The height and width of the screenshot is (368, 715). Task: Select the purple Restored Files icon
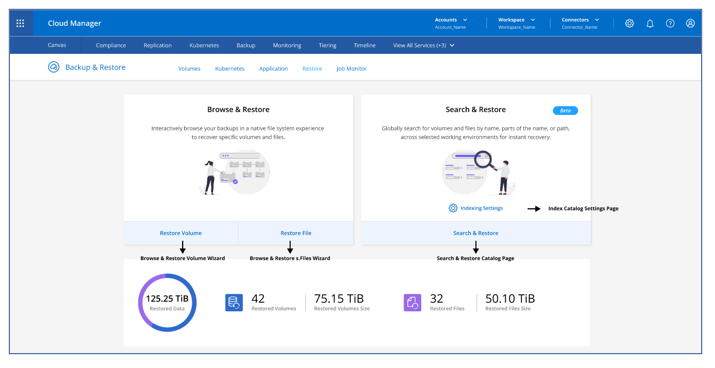(412, 303)
